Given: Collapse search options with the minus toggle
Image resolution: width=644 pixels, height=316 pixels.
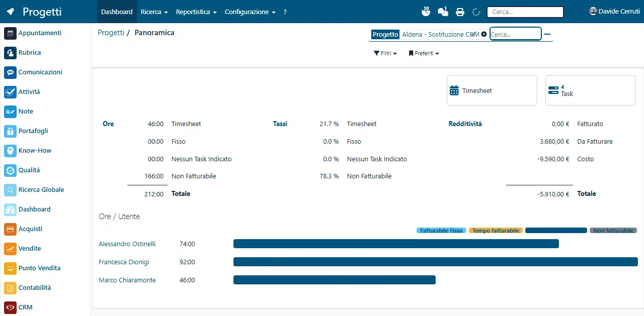Looking at the screenshot, I should point(547,34).
